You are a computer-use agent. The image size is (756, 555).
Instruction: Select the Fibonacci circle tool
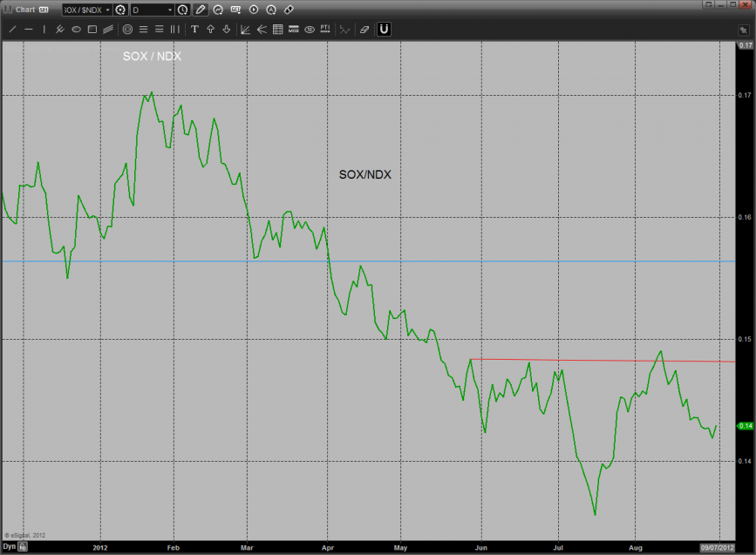tap(127, 29)
